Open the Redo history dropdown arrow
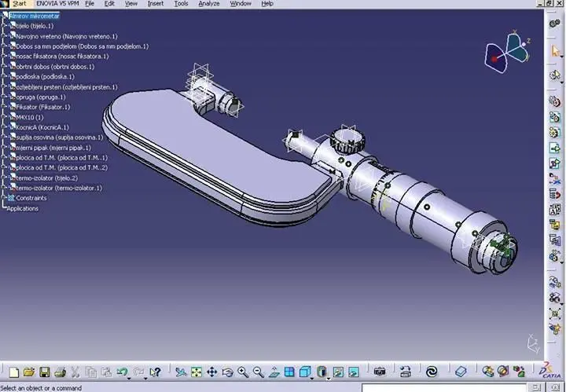Screen dimensions: 566x392 point(145,378)
